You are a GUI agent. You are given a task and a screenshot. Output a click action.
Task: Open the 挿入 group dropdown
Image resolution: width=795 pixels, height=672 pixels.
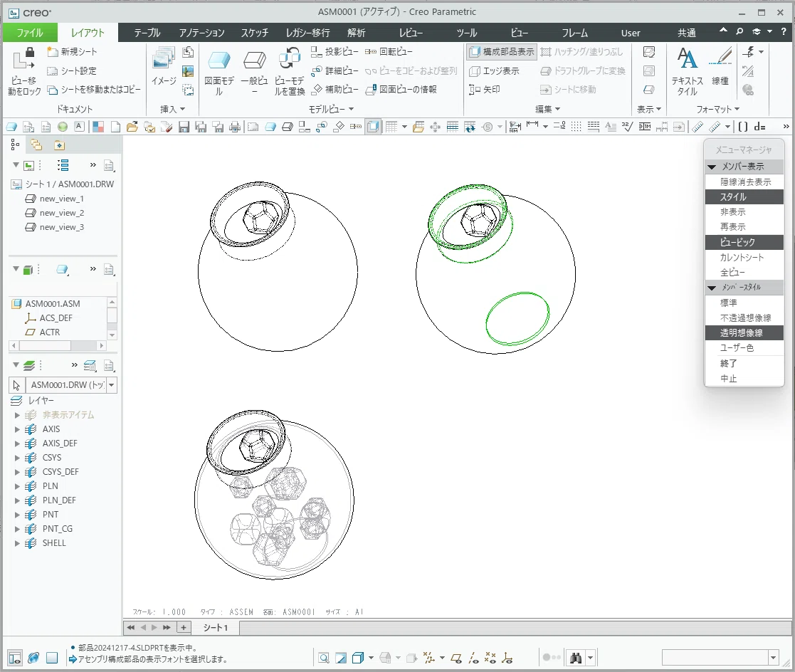[172, 109]
